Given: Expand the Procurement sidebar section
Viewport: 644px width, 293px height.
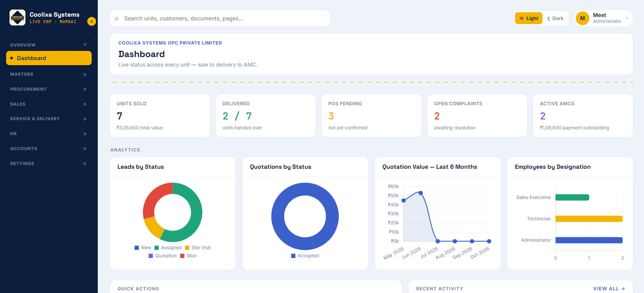Looking at the screenshot, I should pyautogui.click(x=49, y=89).
